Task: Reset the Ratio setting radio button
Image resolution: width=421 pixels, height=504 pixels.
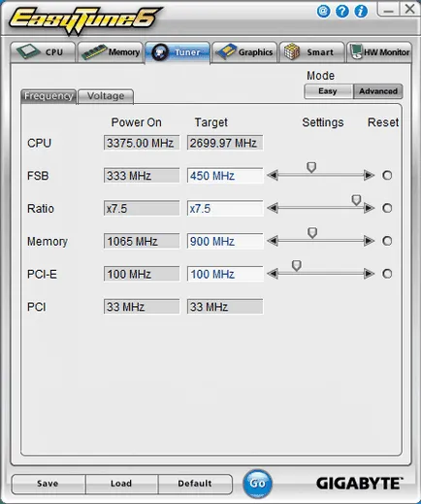Action: (x=387, y=208)
